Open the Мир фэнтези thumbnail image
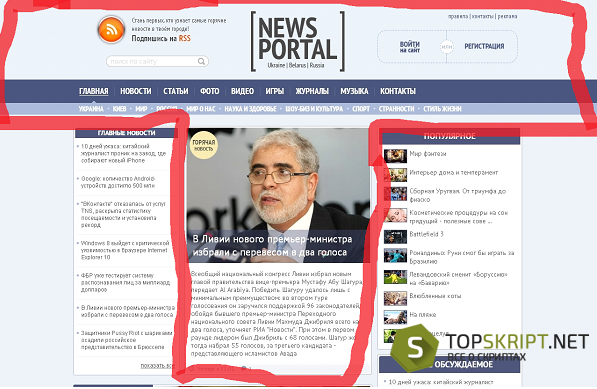 click(395, 156)
